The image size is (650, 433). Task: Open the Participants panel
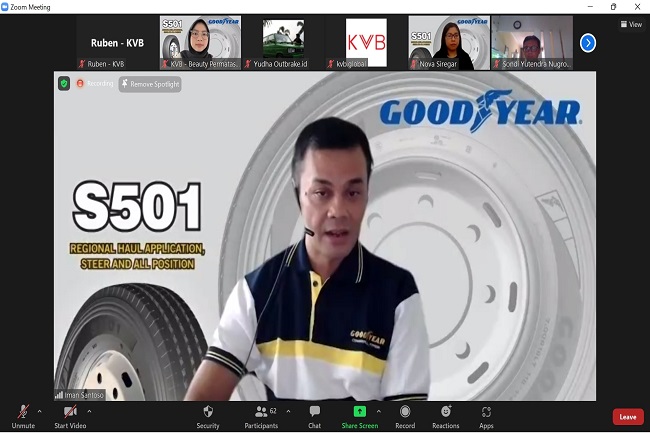(261, 417)
